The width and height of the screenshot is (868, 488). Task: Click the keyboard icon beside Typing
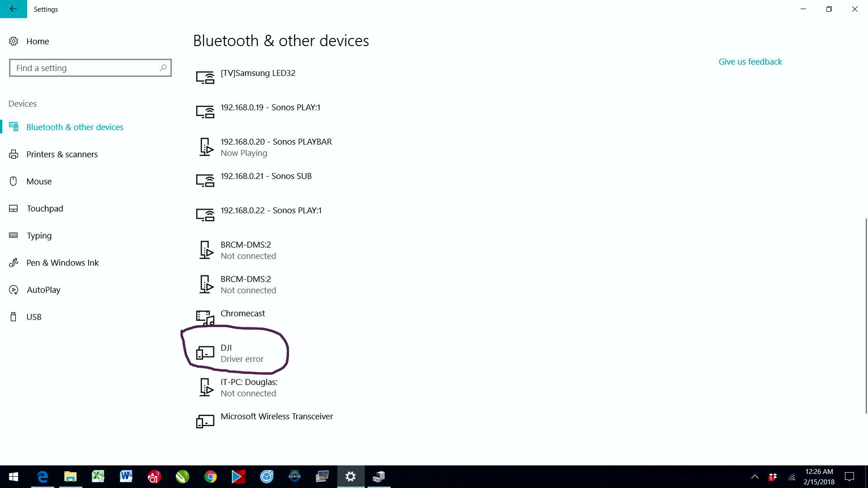[14, 235]
